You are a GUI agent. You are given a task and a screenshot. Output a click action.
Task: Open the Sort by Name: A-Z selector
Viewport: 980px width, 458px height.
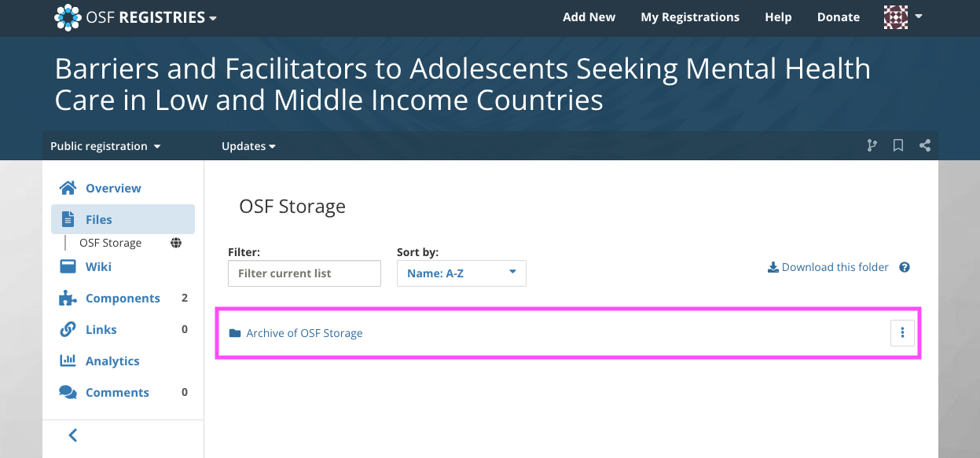pyautogui.click(x=461, y=273)
